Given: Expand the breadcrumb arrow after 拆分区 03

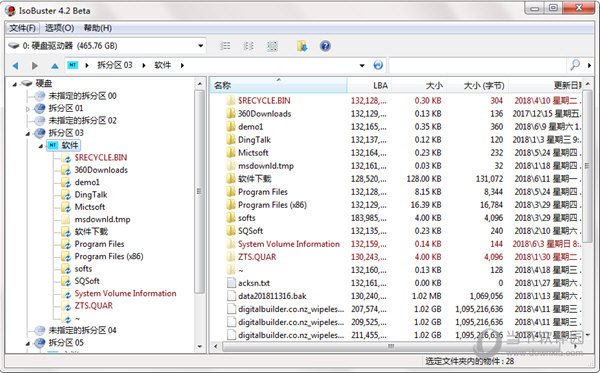Looking at the screenshot, I should coord(144,65).
